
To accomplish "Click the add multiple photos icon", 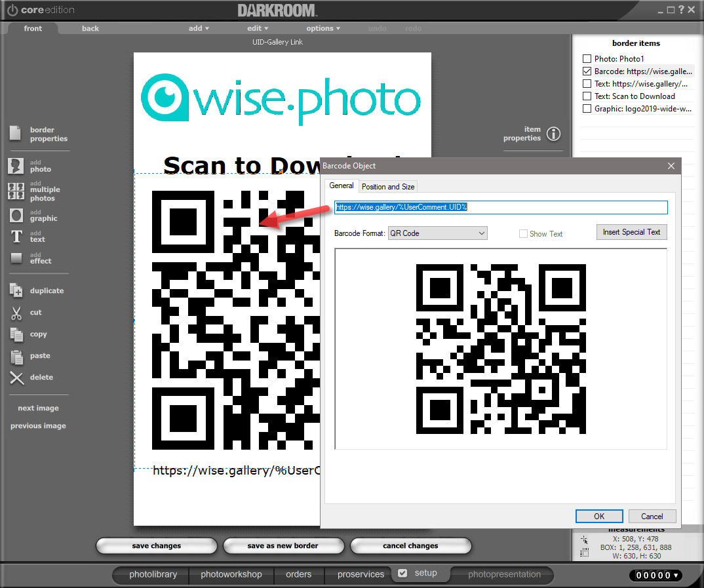I will (x=16, y=191).
